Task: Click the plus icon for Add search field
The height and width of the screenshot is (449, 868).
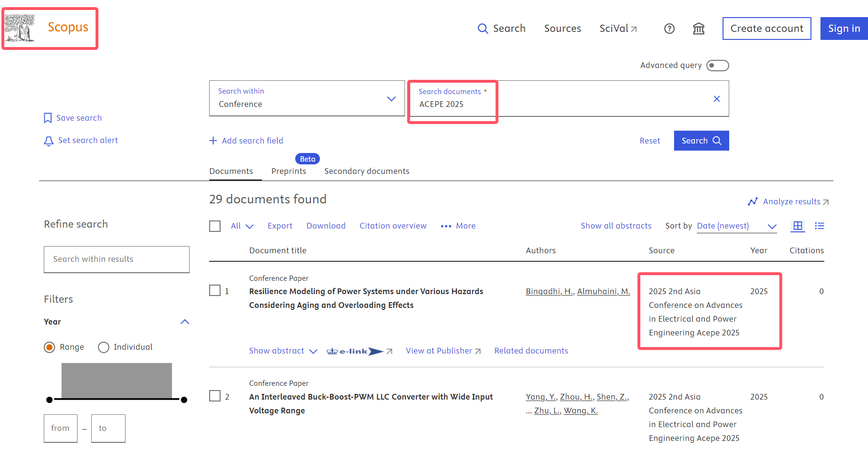Action: 213,141
